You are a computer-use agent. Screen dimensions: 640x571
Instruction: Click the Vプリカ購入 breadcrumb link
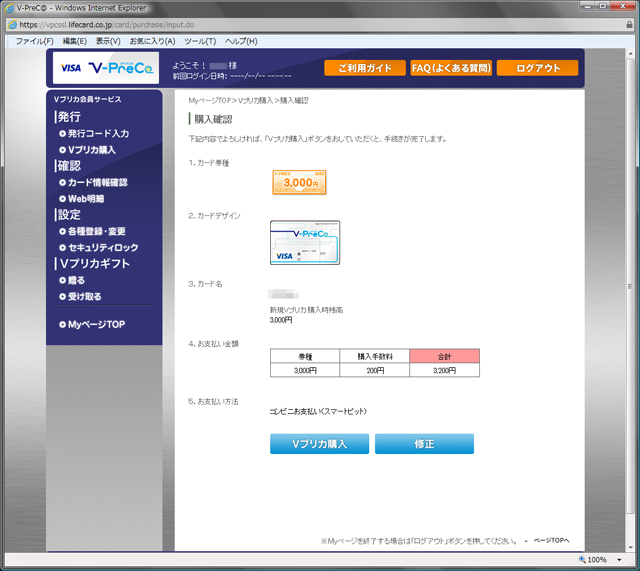pos(256,100)
